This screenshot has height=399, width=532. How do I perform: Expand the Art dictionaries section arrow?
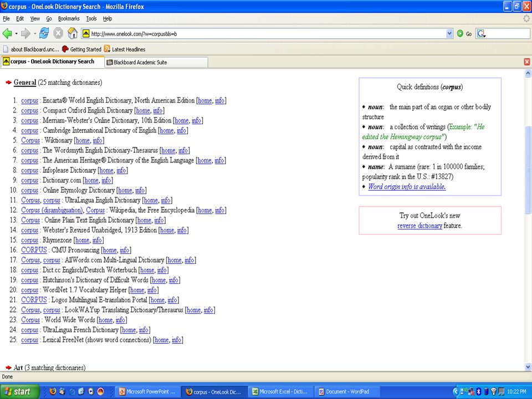click(8, 367)
